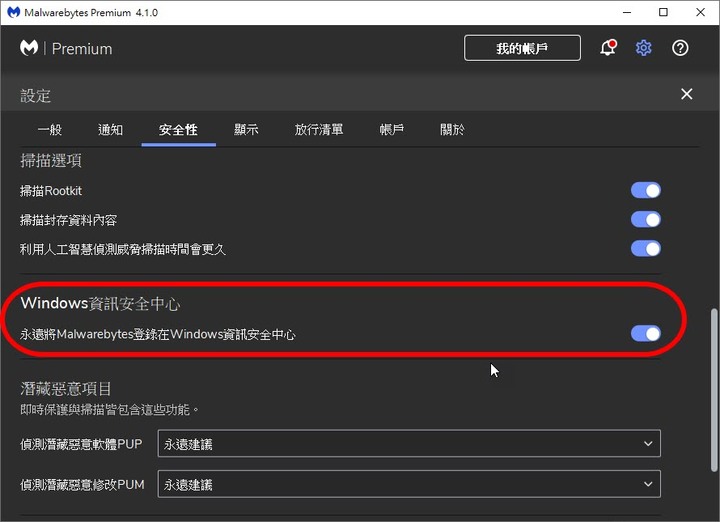Select the 安全性 tab

(x=178, y=130)
